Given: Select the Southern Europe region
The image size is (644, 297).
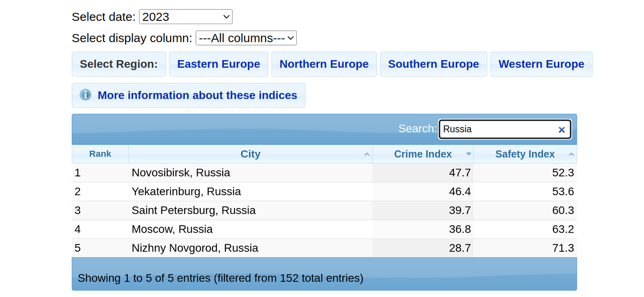Looking at the screenshot, I should point(433,64).
